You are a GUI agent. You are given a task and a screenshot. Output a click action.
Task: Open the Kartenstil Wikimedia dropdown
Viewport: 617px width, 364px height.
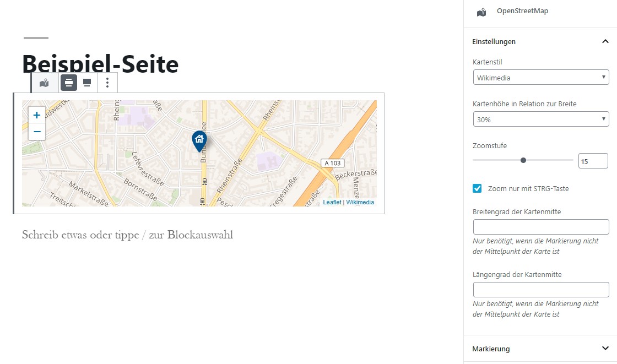540,77
